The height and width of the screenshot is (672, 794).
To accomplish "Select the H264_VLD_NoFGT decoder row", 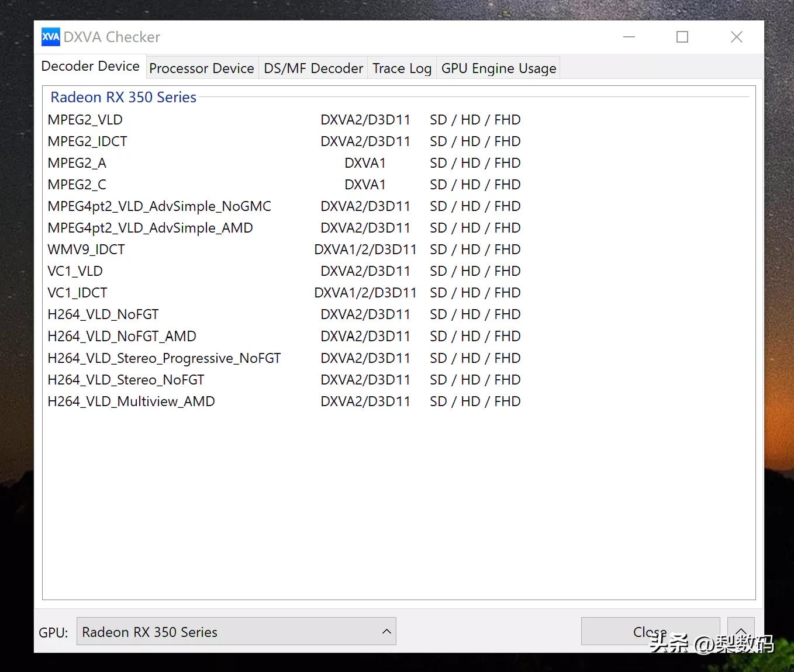I will pyautogui.click(x=103, y=314).
